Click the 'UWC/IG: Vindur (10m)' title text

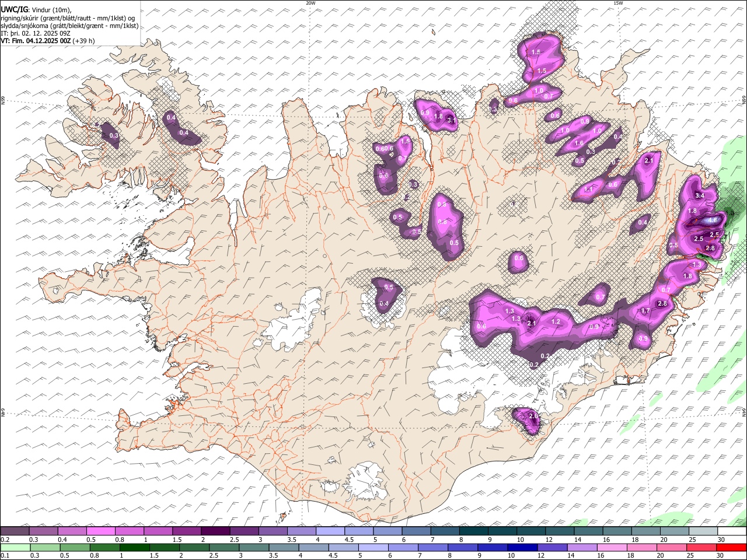tap(36, 9)
